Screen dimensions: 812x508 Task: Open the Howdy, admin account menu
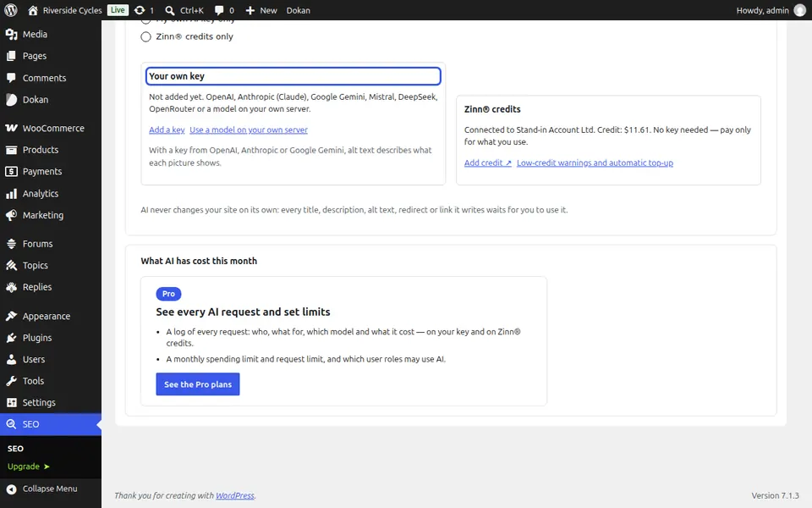click(771, 10)
